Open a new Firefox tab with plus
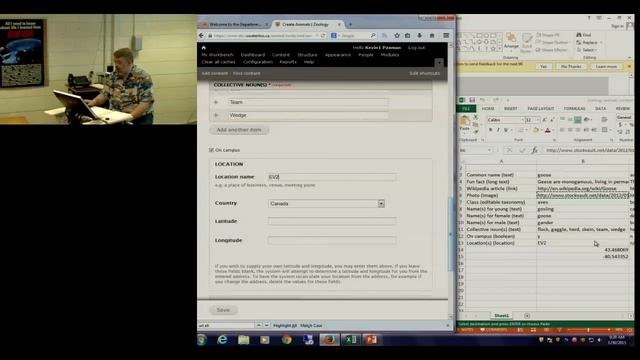640x360 pixels. pyautogui.click(x=350, y=24)
